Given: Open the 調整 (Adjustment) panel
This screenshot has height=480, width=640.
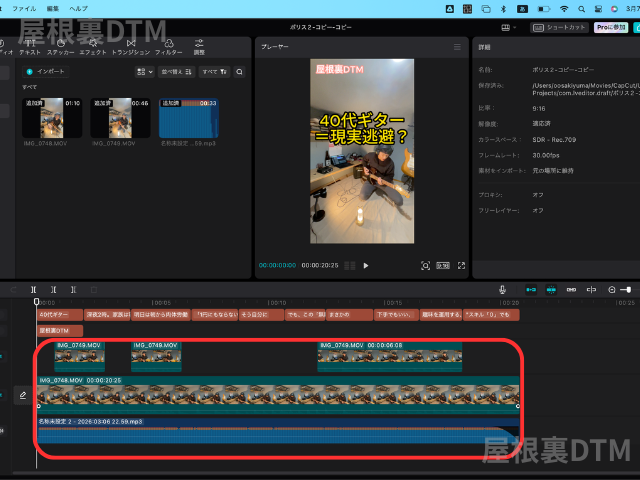Looking at the screenshot, I should 199,46.
